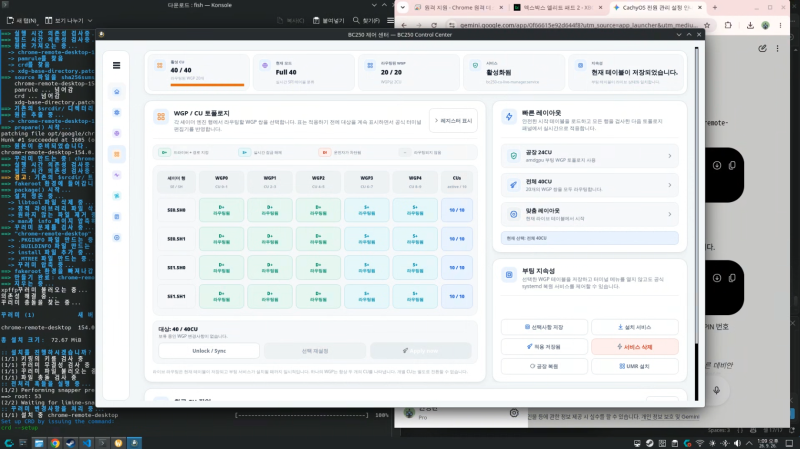
Task: Toggle the WGP0 cell in row SE1.SH0
Action: pyautogui.click(x=221, y=267)
